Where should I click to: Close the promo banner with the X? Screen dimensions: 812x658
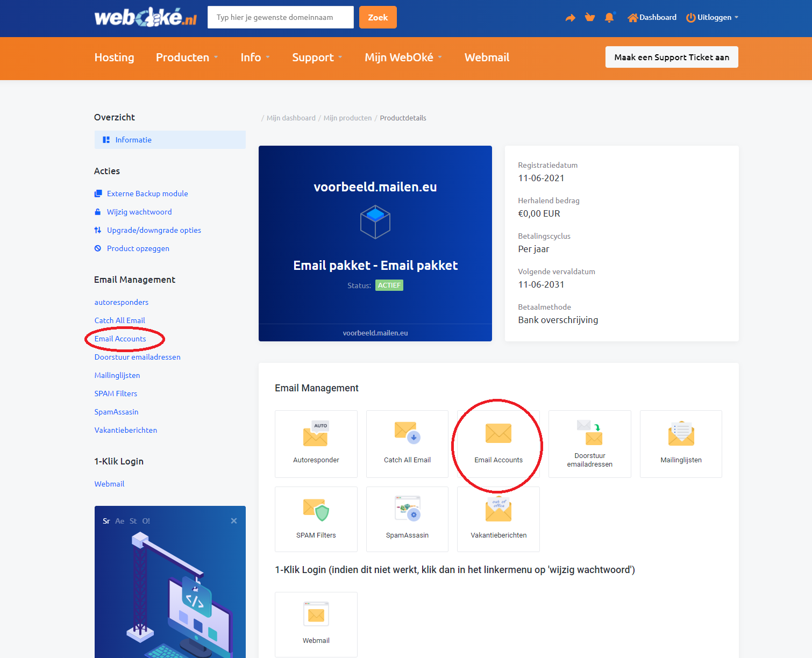[x=234, y=521]
